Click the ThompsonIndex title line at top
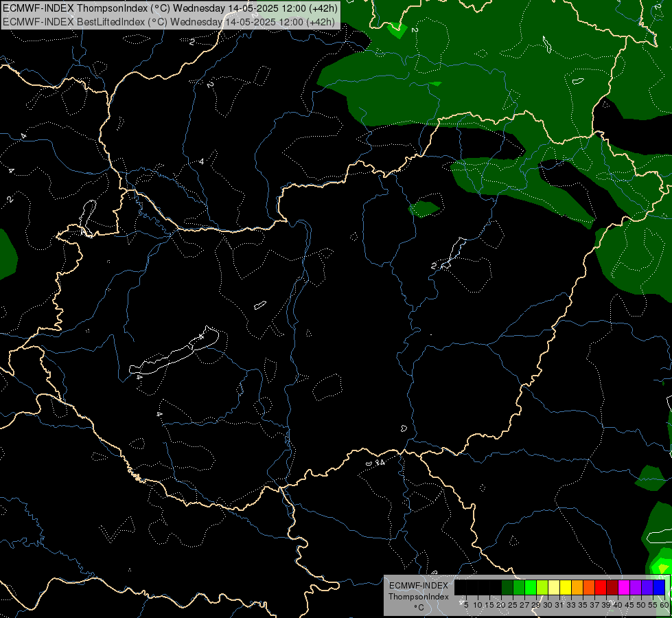Screen dimensions: 672x618 170,8
